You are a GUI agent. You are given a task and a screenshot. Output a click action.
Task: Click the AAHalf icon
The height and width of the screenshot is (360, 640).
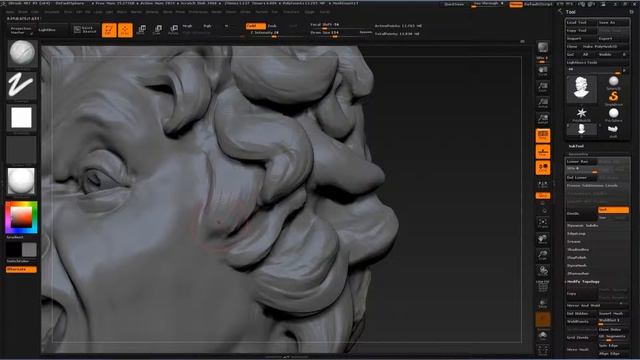pos(542,119)
